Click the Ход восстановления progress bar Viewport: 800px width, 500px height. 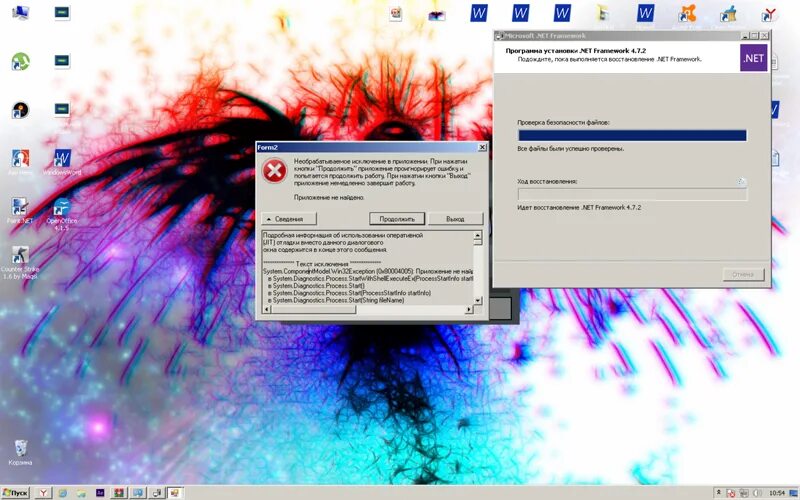(x=632, y=194)
